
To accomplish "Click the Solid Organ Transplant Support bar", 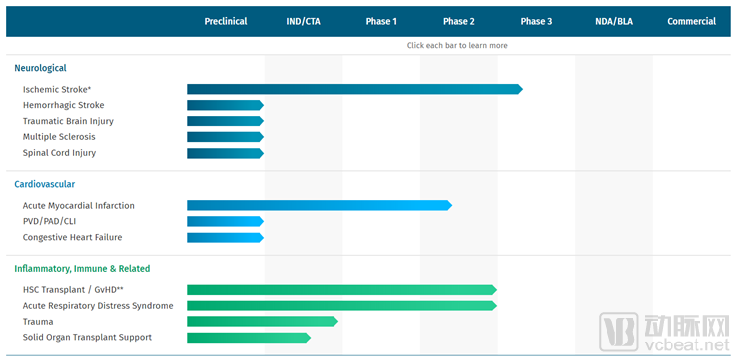I will 249,338.
